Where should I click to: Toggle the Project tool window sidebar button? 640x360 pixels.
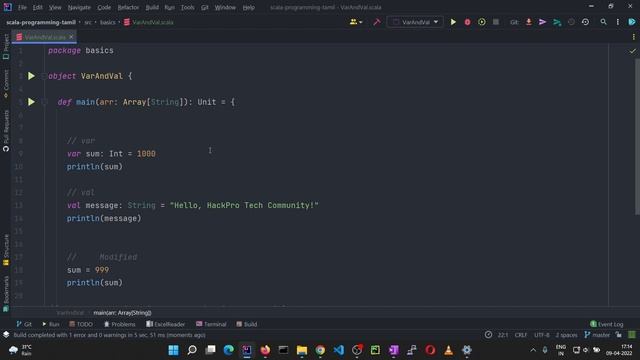6,47
